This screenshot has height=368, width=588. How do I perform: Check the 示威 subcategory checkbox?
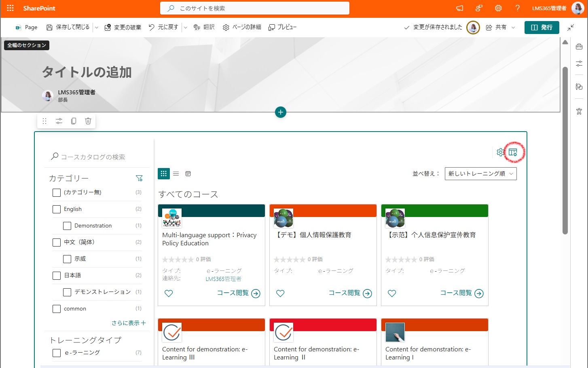(67, 259)
